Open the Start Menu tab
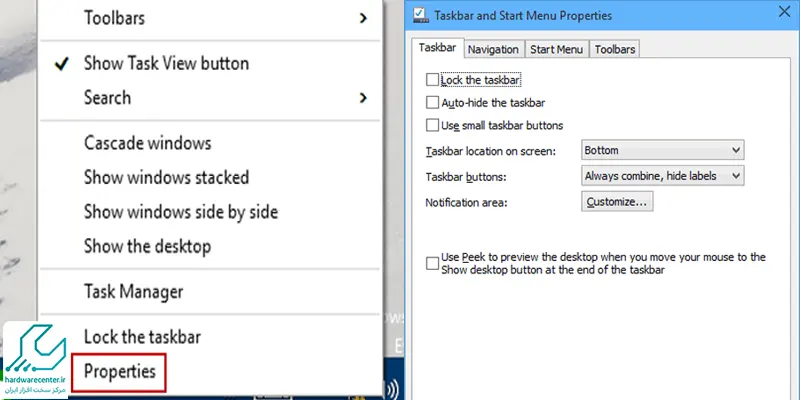Screen dimensions: 800x400 click(x=556, y=49)
